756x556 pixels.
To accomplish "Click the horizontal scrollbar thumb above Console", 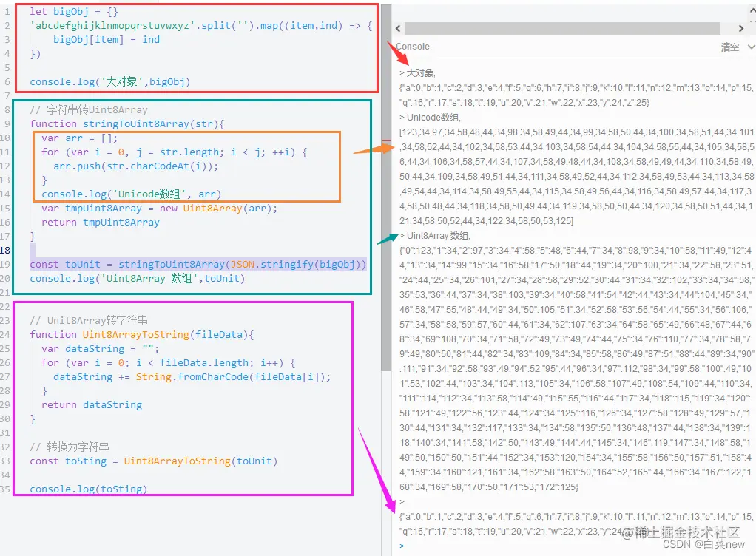I will click(562, 28).
